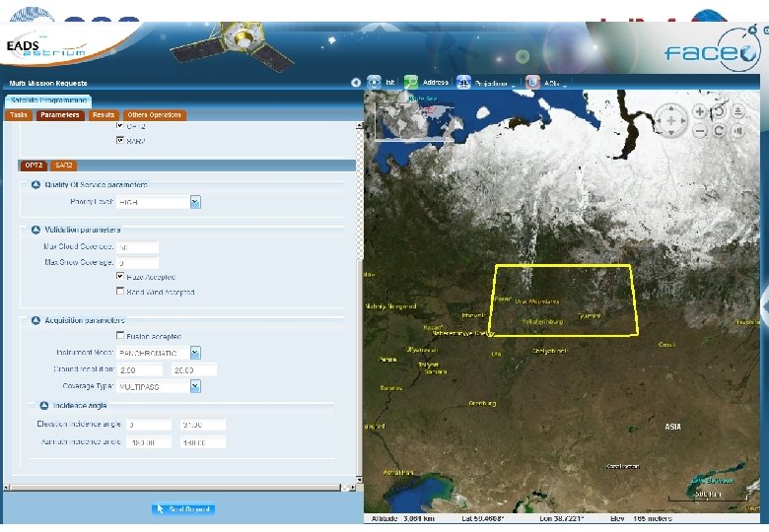Click the vertical scrollbar down arrow
Screen dimensions: 769x532
point(359,480)
